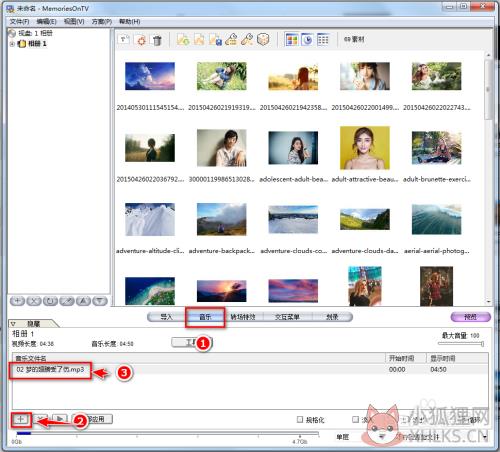Viewport: 500px width, 452px height.
Task: Click the 开始时间 column header
Action: (406, 358)
